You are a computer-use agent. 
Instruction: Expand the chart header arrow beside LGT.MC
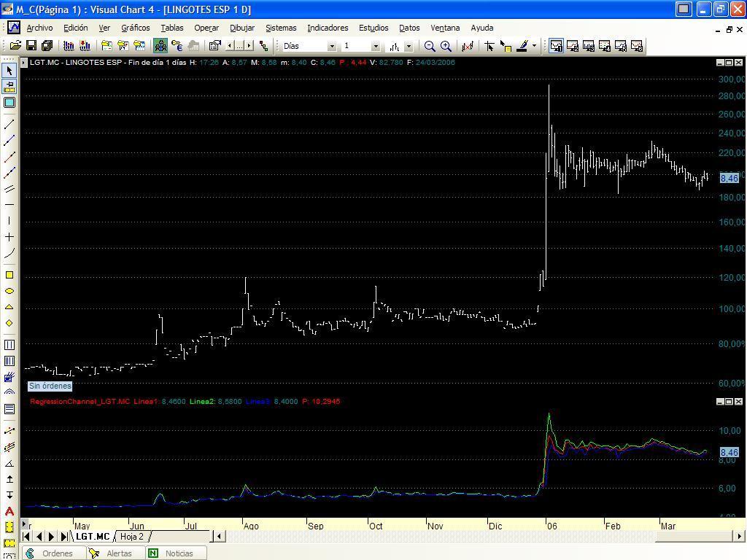click(24, 63)
